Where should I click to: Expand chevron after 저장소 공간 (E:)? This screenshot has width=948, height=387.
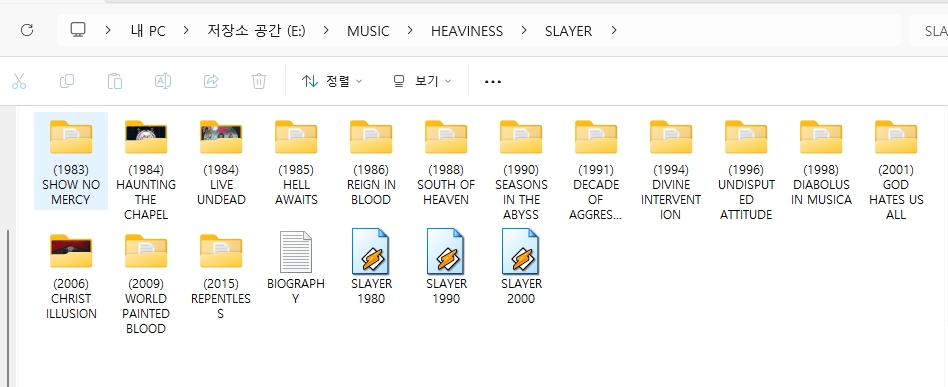(326, 30)
